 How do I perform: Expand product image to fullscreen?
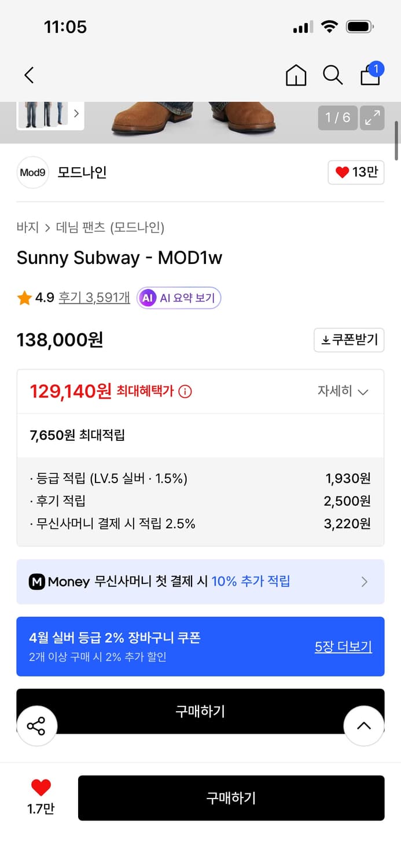pyautogui.click(x=372, y=118)
